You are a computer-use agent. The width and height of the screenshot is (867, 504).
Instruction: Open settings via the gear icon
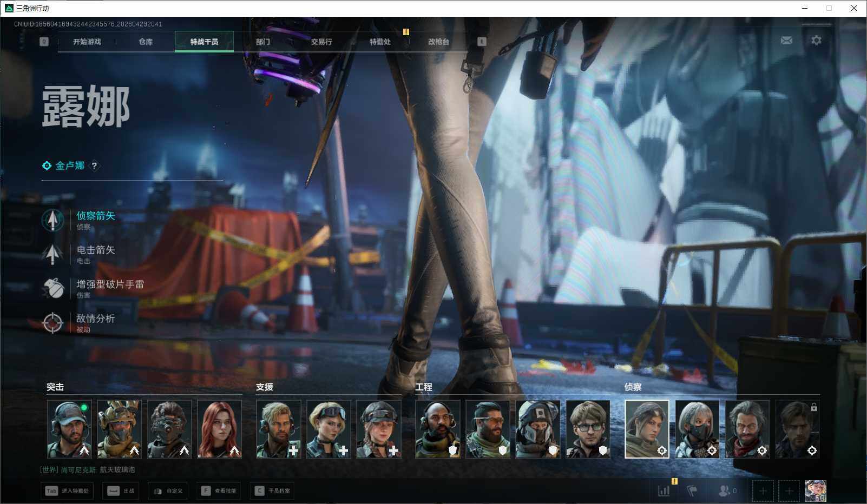pyautogui.click(x=816, y=41)
